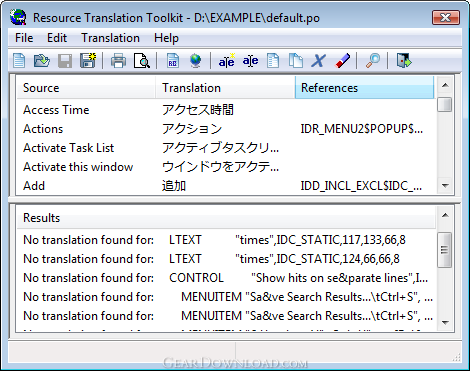
Task: Select result with "times",IDC_STATIC,124,66,66,8
Action: 226,259
